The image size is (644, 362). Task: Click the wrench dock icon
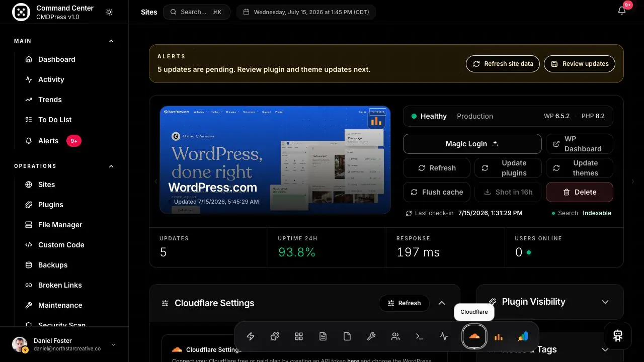click(x=371, y=337)
